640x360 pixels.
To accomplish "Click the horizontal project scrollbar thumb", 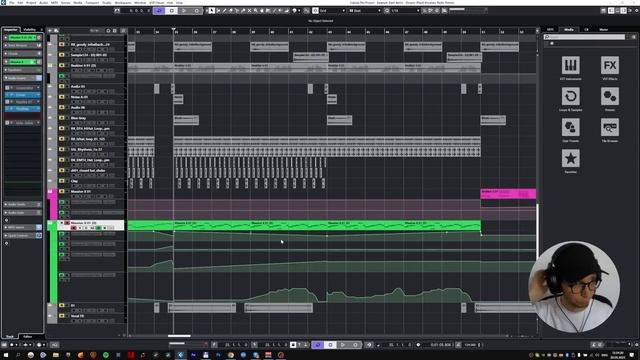I will point(179,336).
